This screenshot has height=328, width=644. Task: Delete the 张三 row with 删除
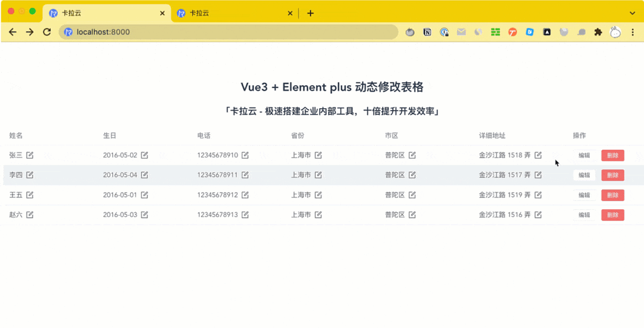(x=613, y=155)
